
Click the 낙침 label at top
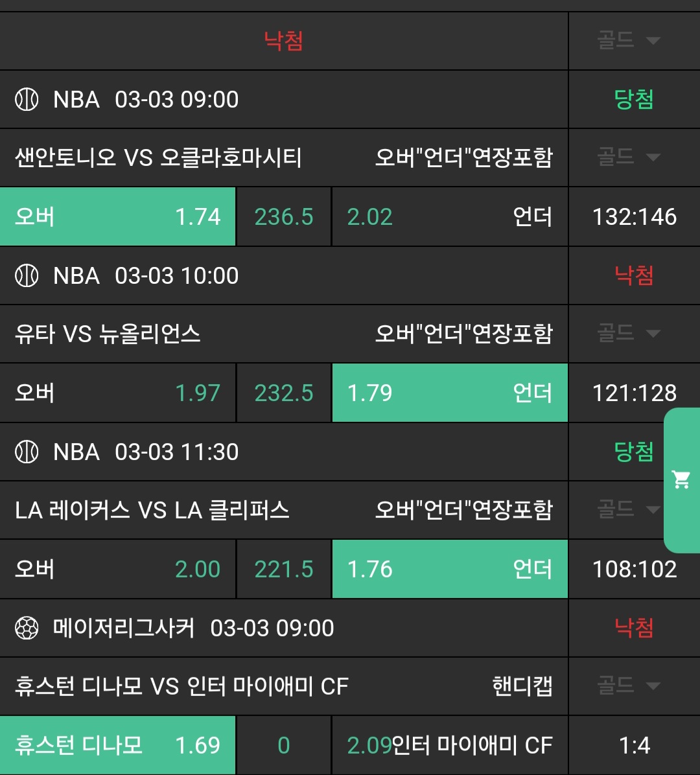point(284,41)
